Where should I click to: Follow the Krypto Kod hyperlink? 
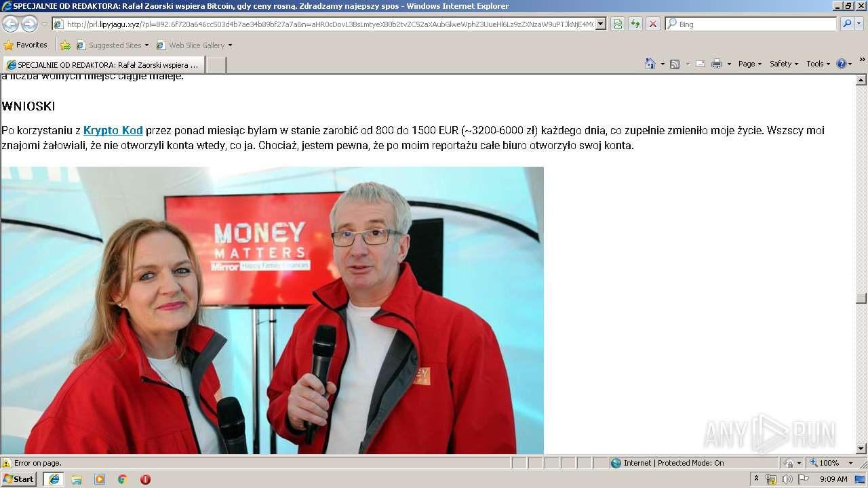[x=113, y=130]
